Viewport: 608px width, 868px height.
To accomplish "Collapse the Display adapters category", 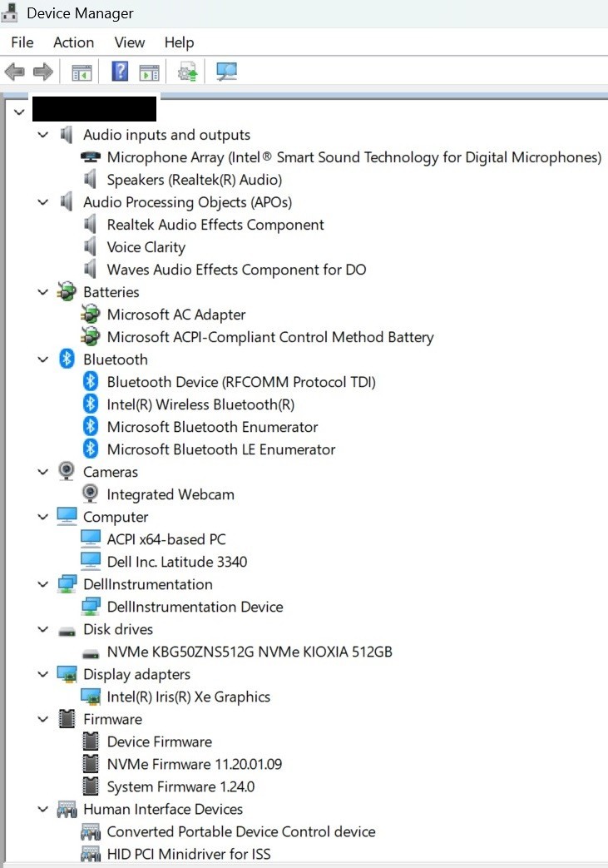I will [43, 674].
